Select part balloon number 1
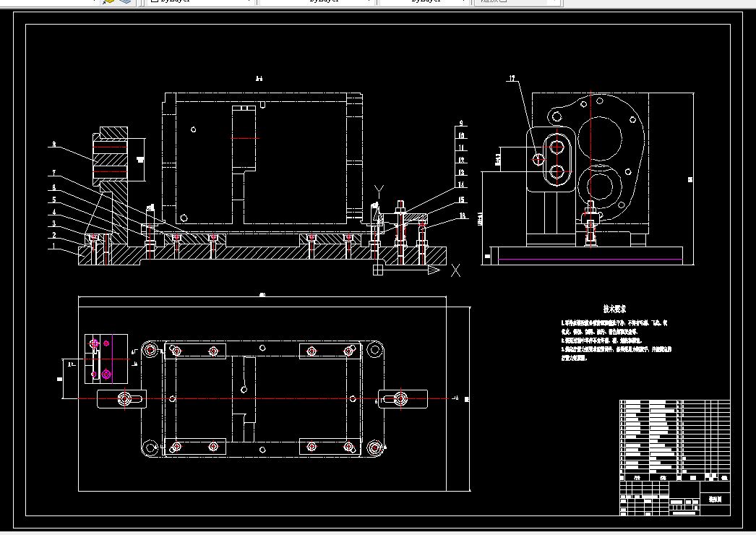This screenshot has width=756, height=535. 54,246
